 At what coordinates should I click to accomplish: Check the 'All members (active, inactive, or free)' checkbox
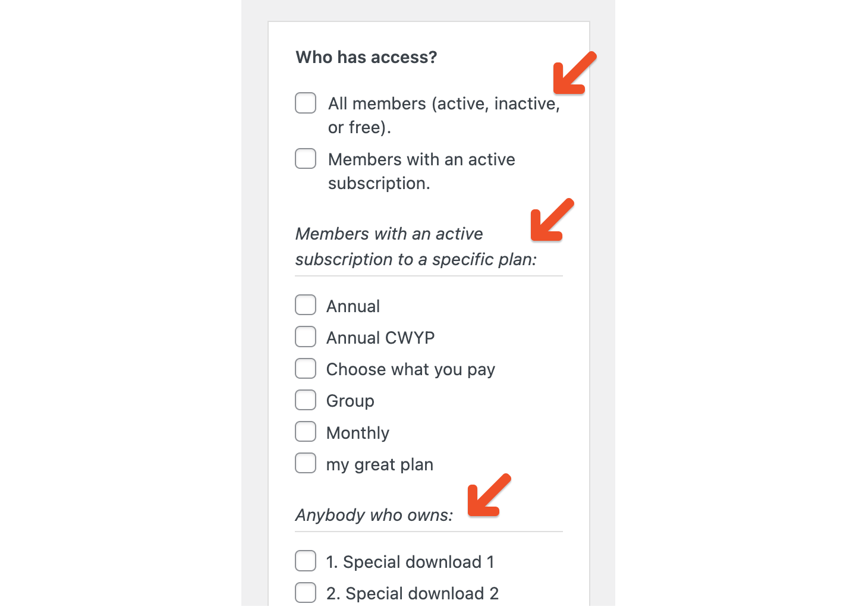(305, 102)
